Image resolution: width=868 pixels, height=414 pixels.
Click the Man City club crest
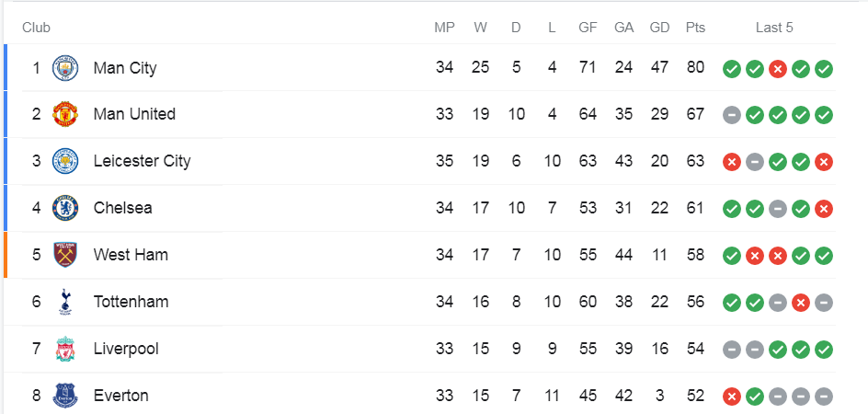pos(65,68)
